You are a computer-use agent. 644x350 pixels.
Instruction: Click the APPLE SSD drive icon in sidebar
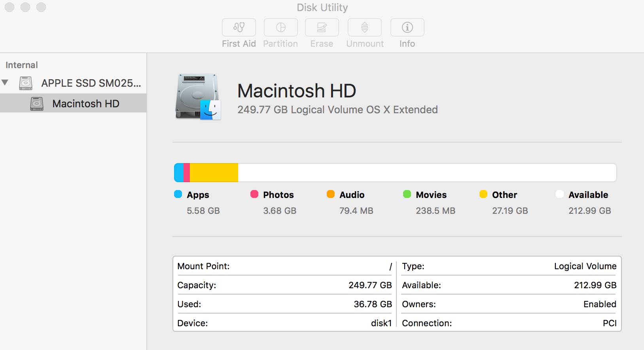pos(26,83)
